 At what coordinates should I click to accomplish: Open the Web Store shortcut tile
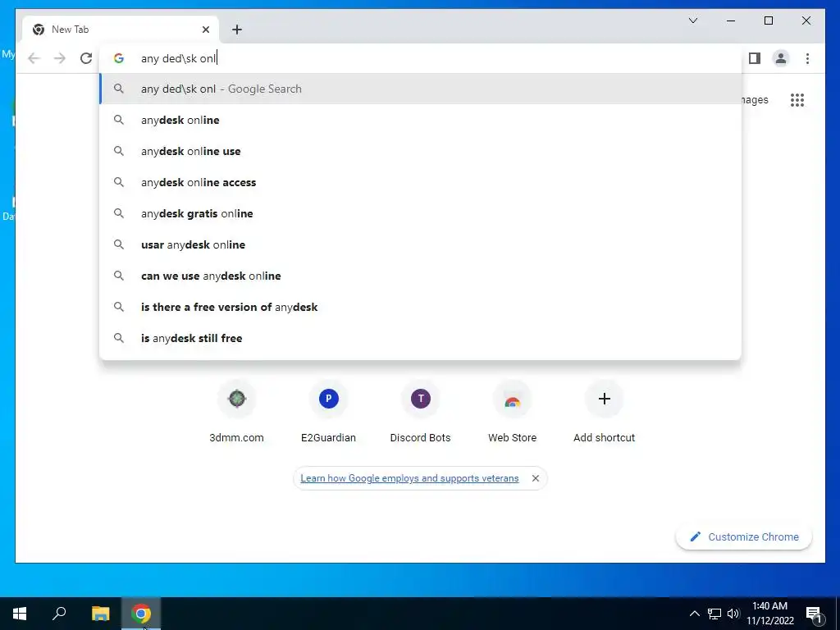click(x=512, y=412)
